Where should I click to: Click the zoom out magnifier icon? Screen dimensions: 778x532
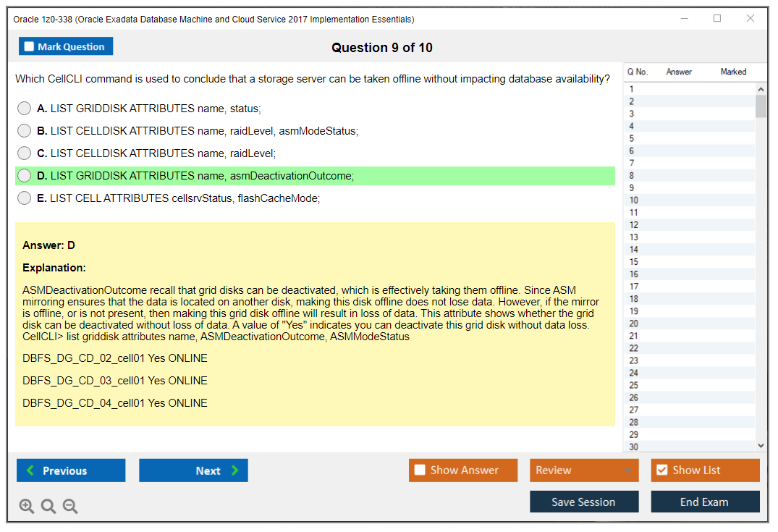coord(70,507)
